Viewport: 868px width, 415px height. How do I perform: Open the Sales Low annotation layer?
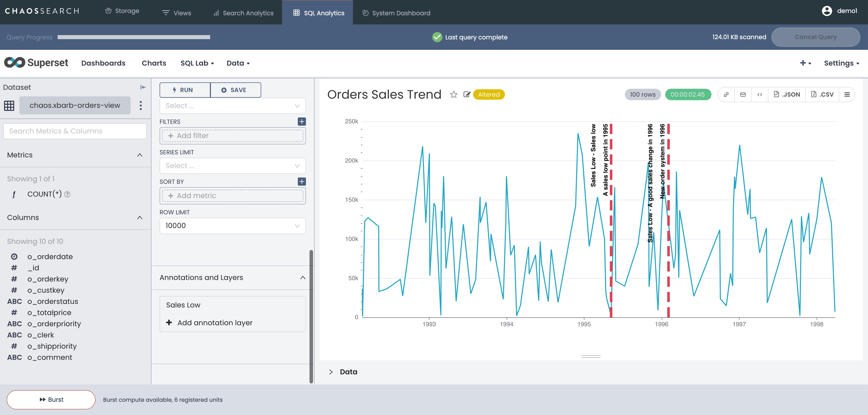pos(232,305)
